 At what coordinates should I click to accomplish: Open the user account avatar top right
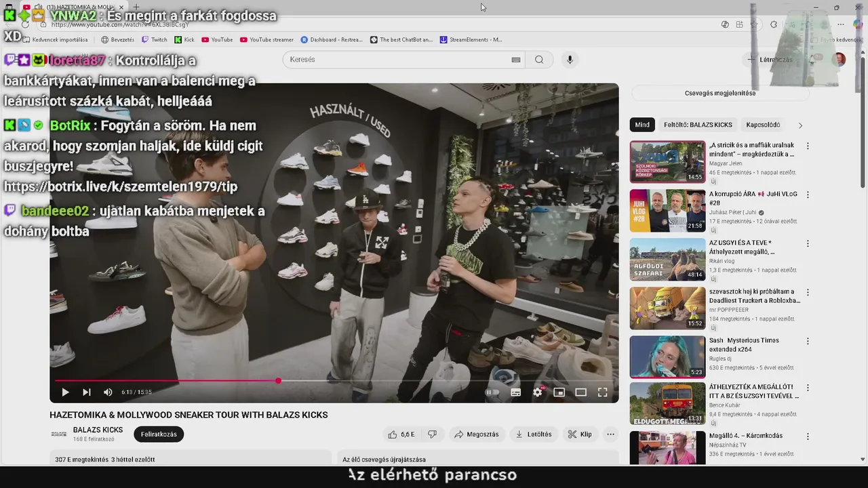839,60
